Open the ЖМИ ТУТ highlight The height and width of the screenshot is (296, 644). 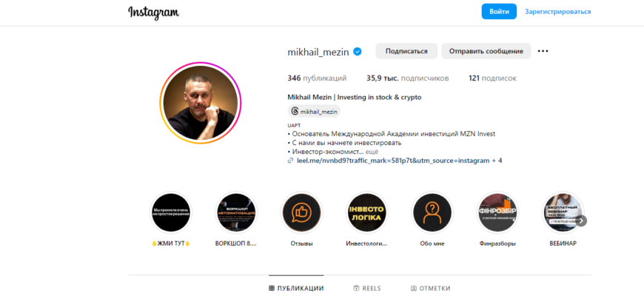[171, 212]
